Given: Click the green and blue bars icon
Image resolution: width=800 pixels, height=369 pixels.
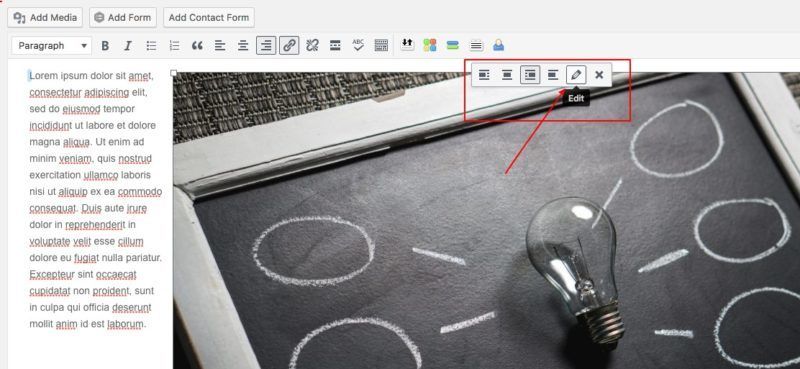Looking at the screenshot, I should 453,45.
